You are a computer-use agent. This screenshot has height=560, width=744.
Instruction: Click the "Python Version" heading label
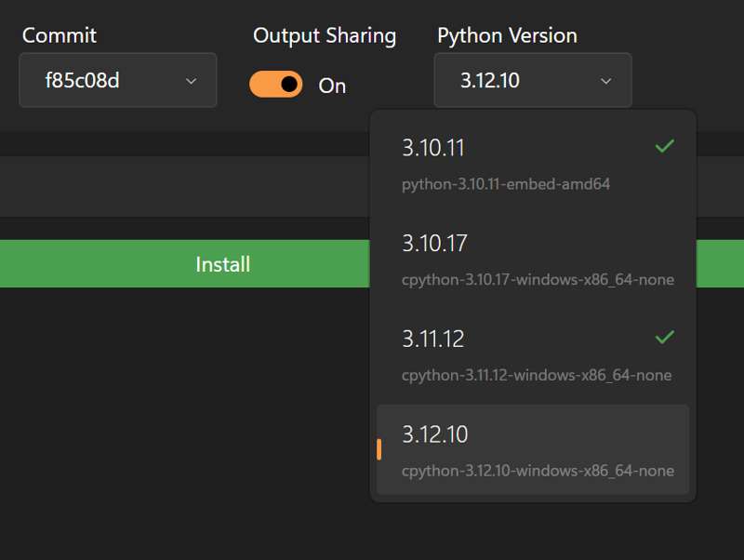507,35
